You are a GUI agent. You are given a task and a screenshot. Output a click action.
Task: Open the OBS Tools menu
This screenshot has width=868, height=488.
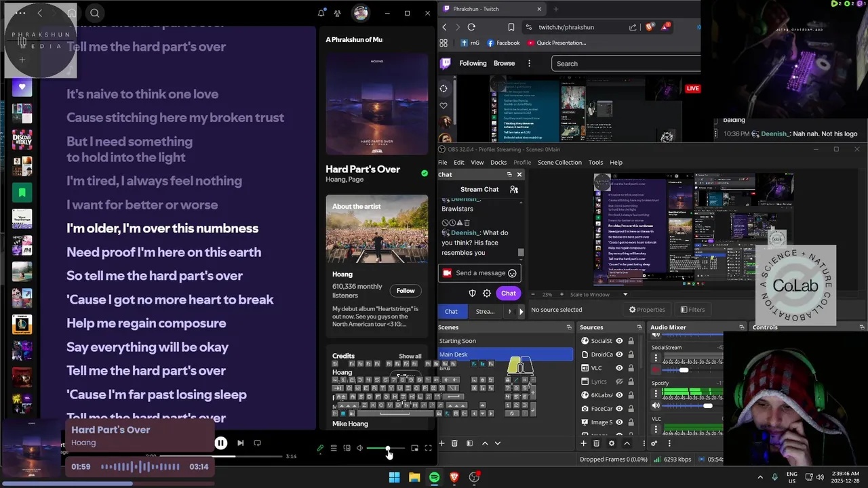(x=595, y=163)
